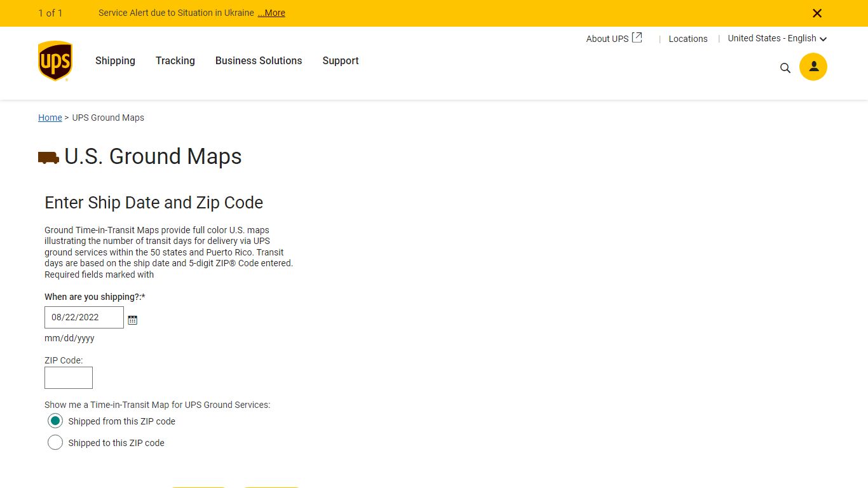The width and height of the screenshot is (868, 488).
Task: Open the Business Solutions menu
Action: (259, 60)
